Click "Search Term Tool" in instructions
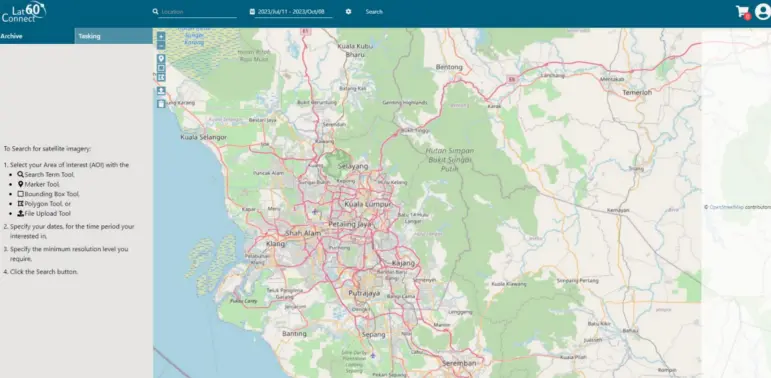This screenshot has width=771, height=378. [x=49, y=174]
